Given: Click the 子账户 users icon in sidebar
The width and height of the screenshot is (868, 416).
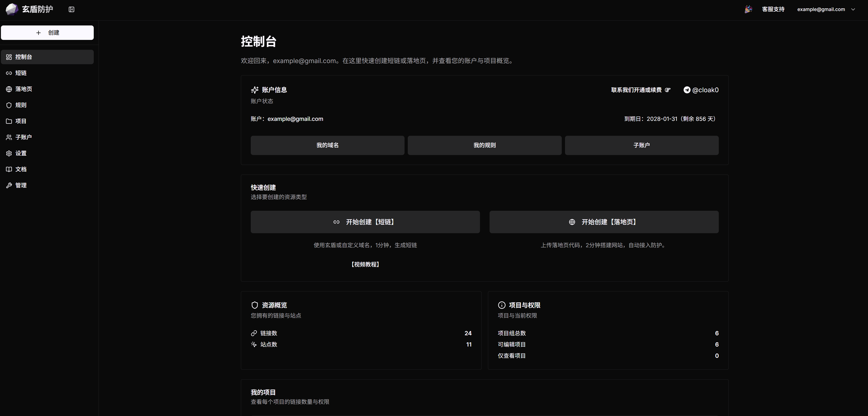Looking at the screenshot, I should 9,137.
